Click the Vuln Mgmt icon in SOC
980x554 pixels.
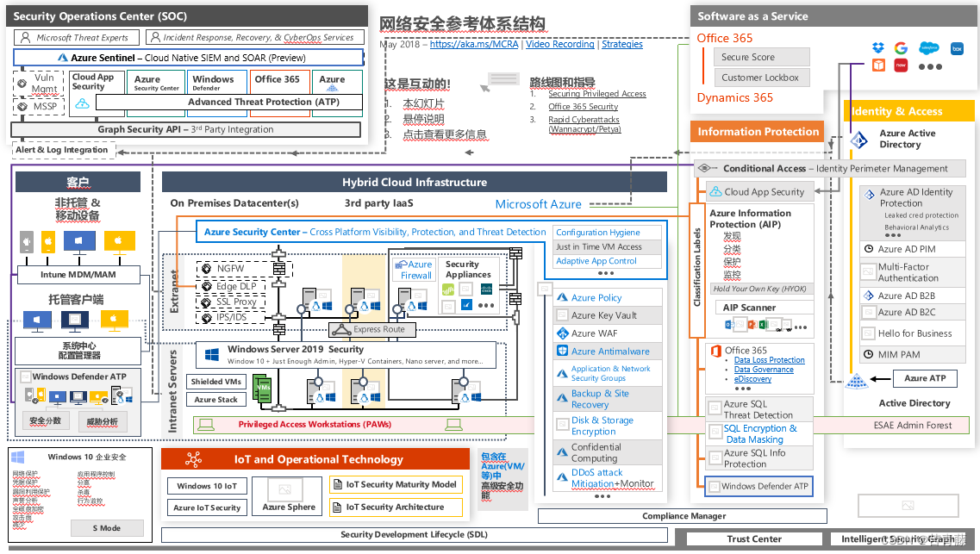pyautogui.click(x=22, y=83)
